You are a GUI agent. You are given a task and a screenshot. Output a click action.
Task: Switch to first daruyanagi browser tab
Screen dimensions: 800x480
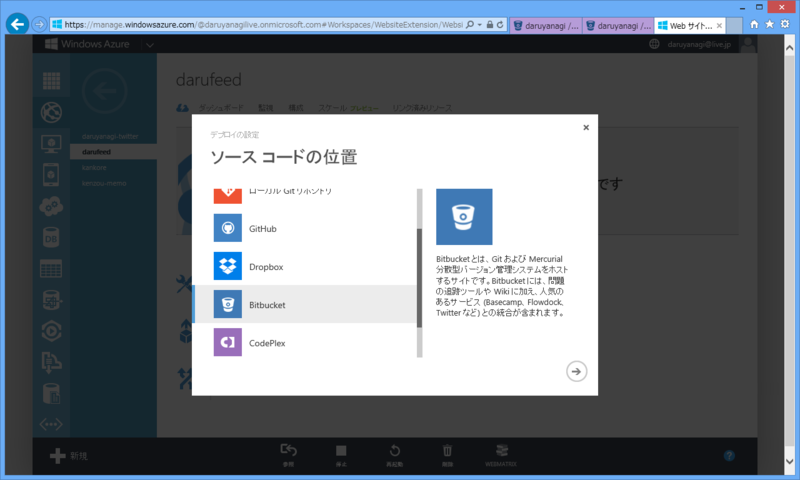(x=545, y=26)
